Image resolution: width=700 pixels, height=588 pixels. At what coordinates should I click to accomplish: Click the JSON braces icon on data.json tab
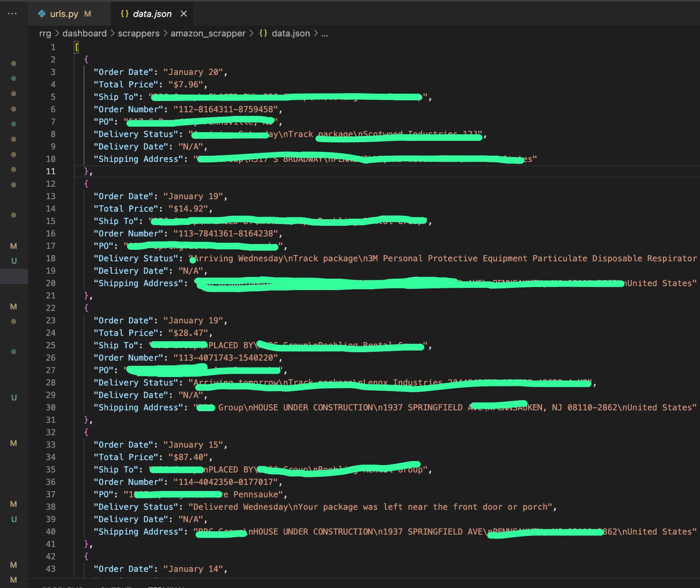125,14
